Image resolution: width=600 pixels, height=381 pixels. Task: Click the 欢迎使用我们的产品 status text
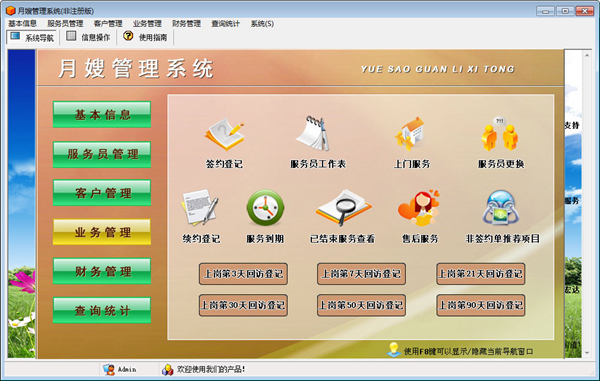(211, 370)
